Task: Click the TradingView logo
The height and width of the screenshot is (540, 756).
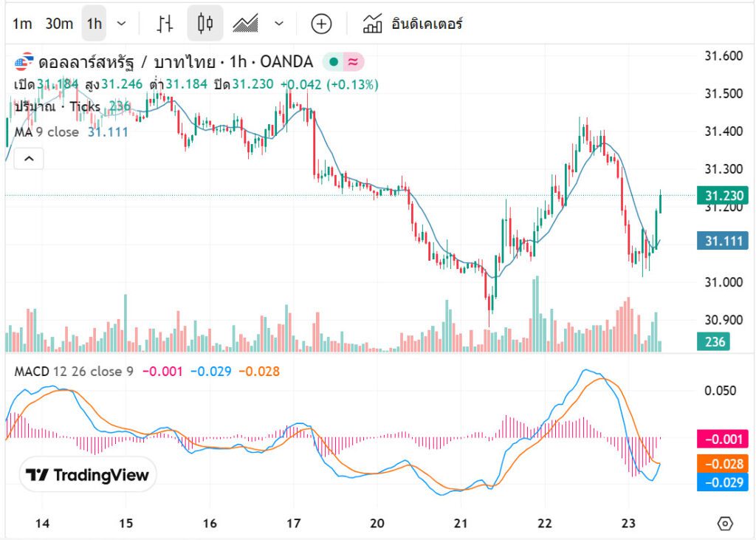Action: [x=88, y=475]
